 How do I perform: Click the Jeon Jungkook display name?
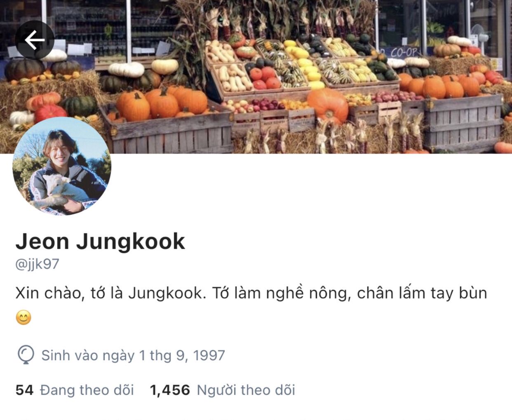pos(100,242)
